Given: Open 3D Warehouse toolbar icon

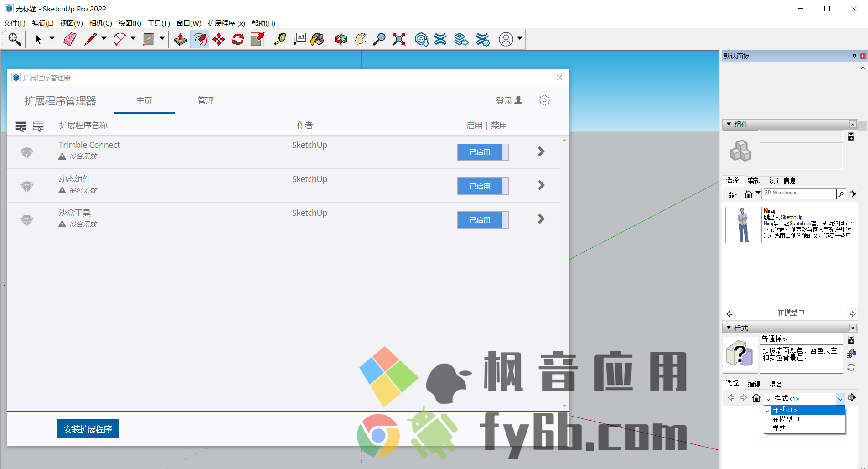Looking at the screenshot, I should click(422, 39).
